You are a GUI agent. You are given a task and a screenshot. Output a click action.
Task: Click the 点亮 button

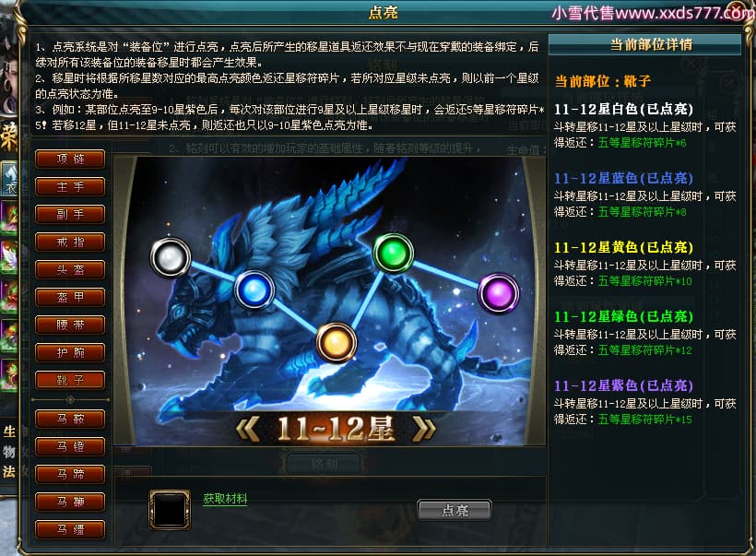(455, 510)
